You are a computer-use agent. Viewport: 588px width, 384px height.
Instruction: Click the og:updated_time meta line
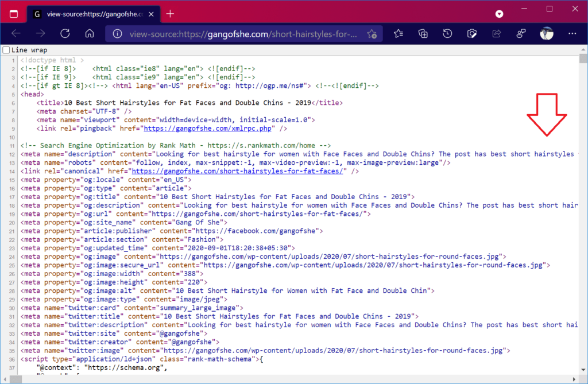[x=157, y=248]
